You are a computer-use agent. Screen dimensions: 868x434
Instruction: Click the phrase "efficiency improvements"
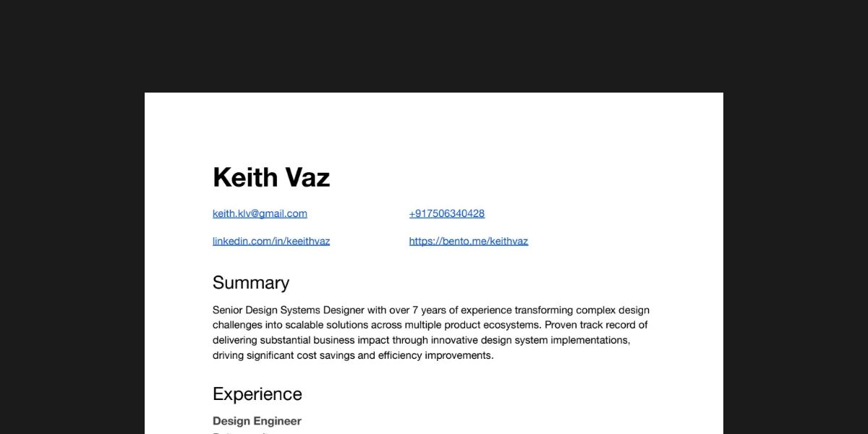click(434, 356)
